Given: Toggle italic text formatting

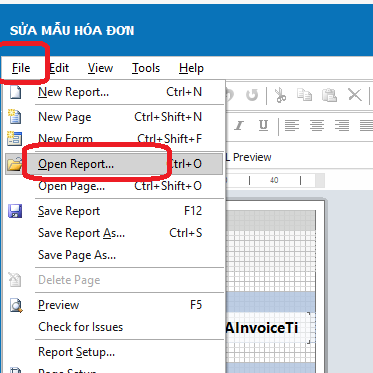Looking at the screenshot, I should pos(239,126).
